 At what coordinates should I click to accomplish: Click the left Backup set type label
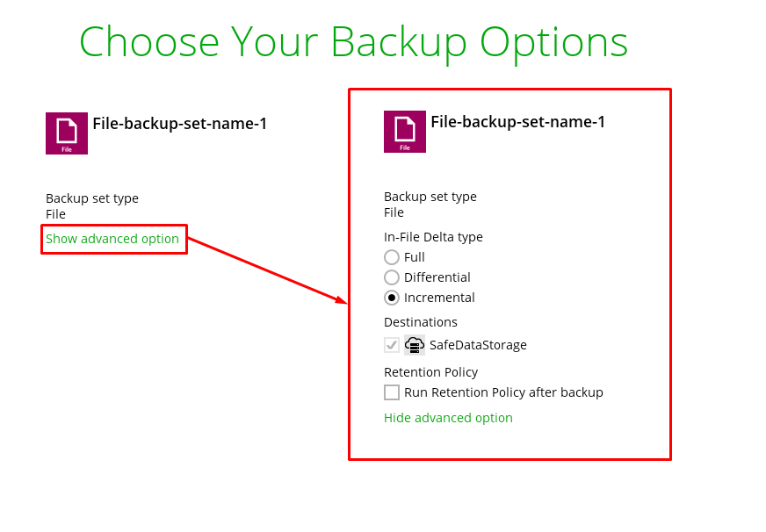click(x=92, y=198)
